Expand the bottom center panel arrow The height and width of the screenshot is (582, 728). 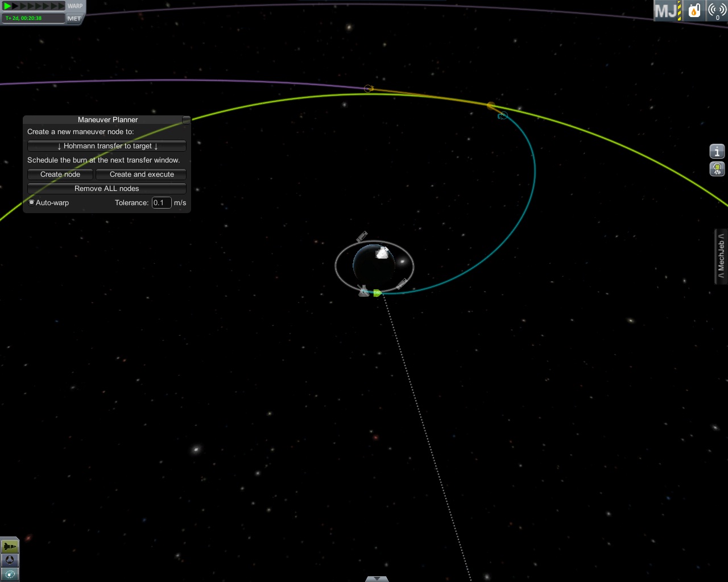[377, 579]
